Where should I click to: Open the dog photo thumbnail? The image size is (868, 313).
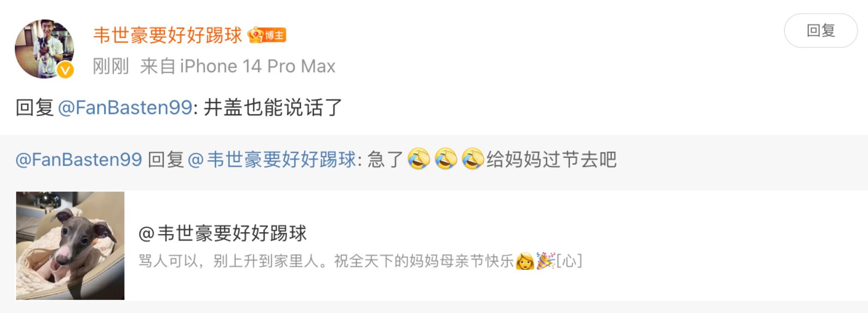click(70, 246)
